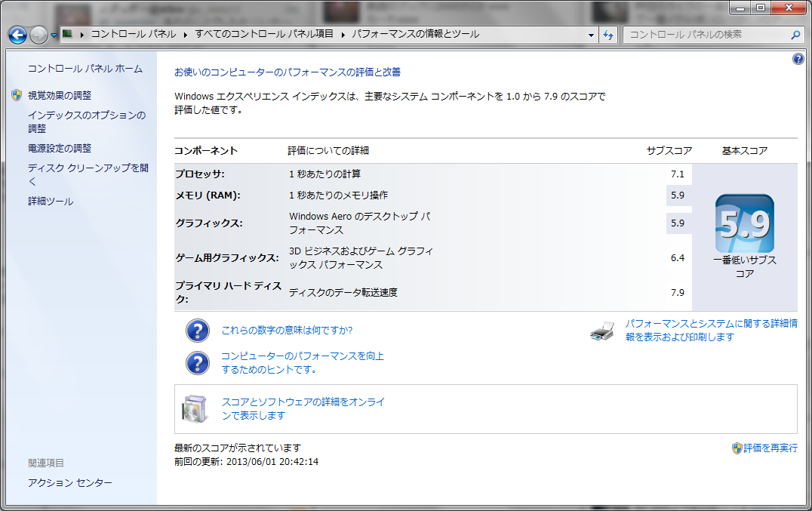The height and width of the screenshot is (511, 812).
Task: Open コントロール パネル ホーム link
Action: point(85,69)
